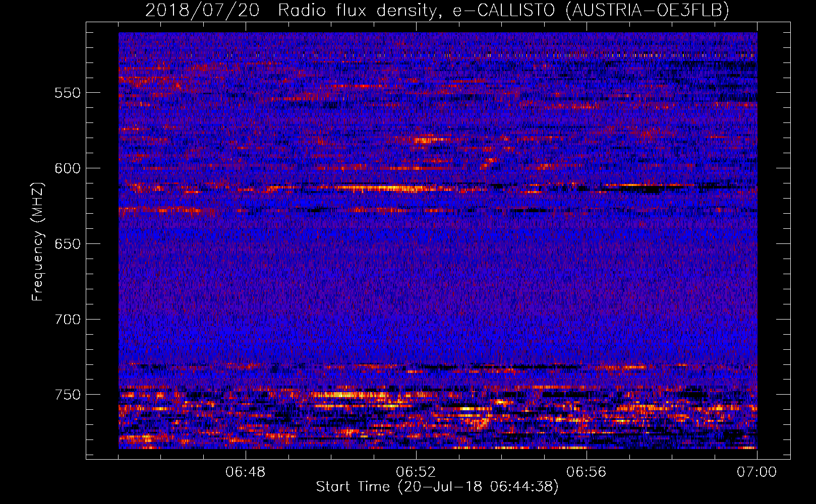Screen dimensions: 816x504
Task: Click the station name '(AUSTRIA-OE3FLB)'
Action: click(647, 10)
